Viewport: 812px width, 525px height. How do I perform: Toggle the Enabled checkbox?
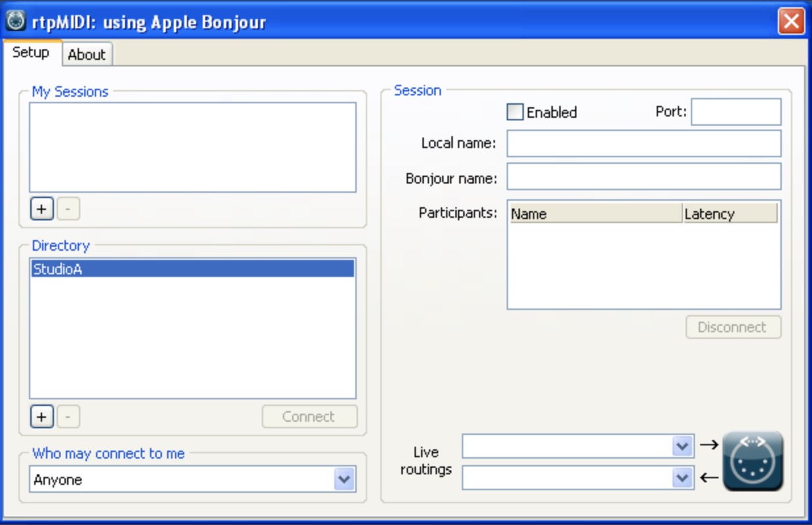coord(515,112)
